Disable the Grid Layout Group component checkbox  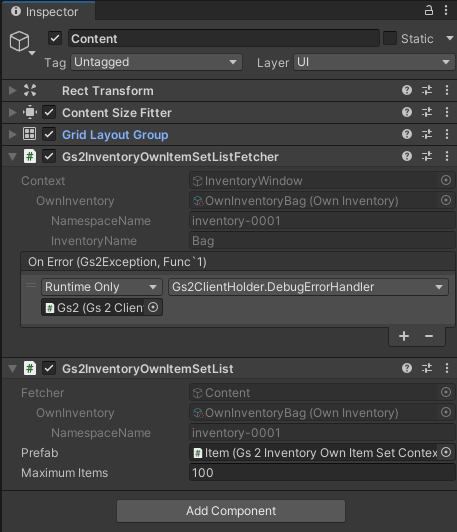click(x=49, y=134)
